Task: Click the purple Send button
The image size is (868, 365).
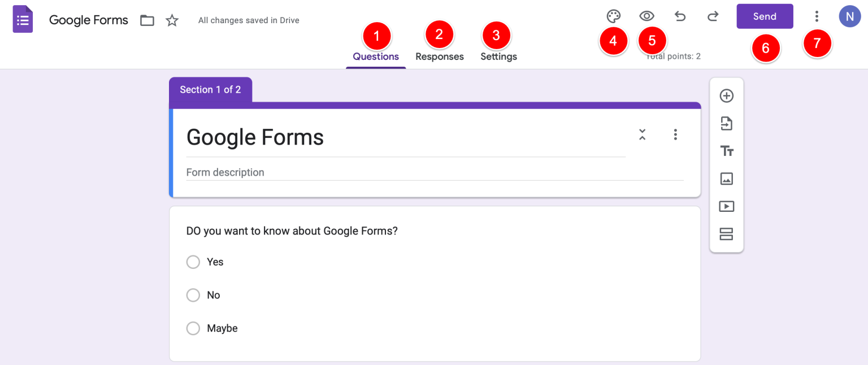Action: [x=765, y=16]
